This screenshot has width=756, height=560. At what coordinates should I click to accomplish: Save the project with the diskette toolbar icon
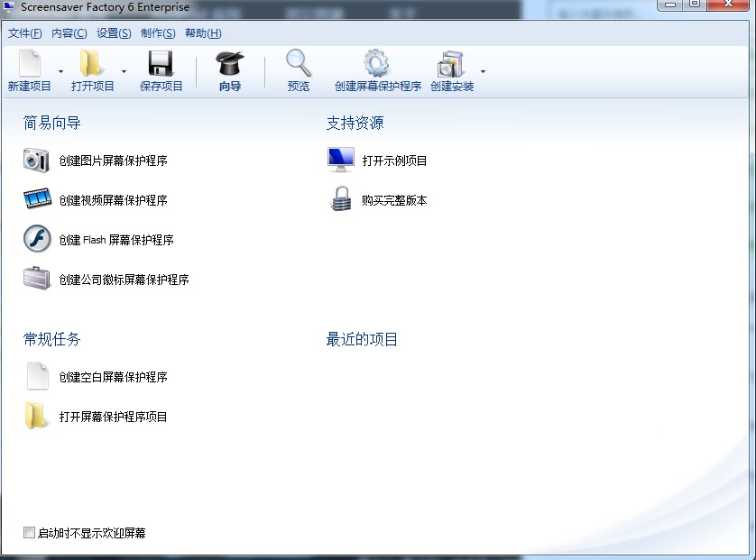(x=161, y=63)
